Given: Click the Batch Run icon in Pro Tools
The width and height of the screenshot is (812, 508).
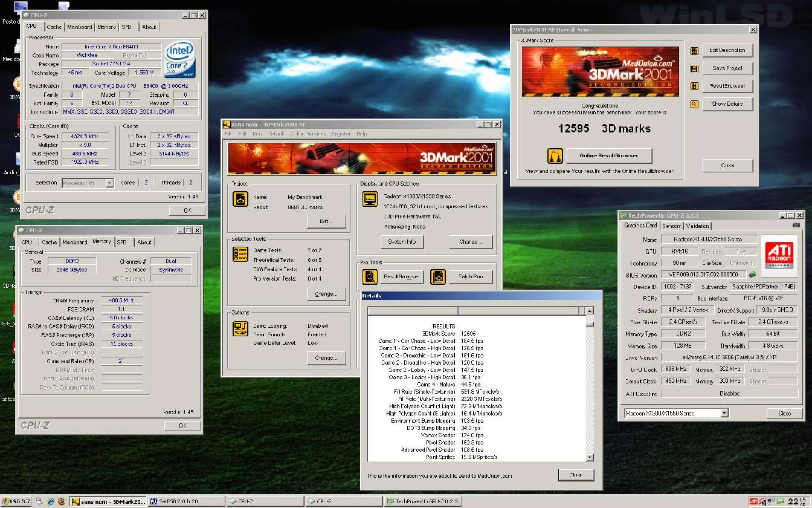Looking at the screenshot, I should click(x=438, y=277).
